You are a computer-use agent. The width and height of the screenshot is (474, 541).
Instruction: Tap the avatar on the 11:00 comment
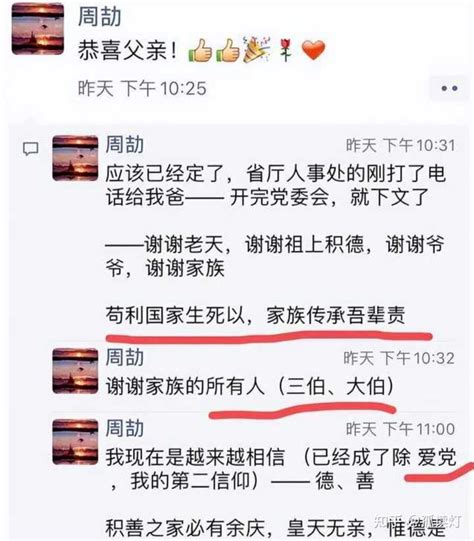point(75,442)
